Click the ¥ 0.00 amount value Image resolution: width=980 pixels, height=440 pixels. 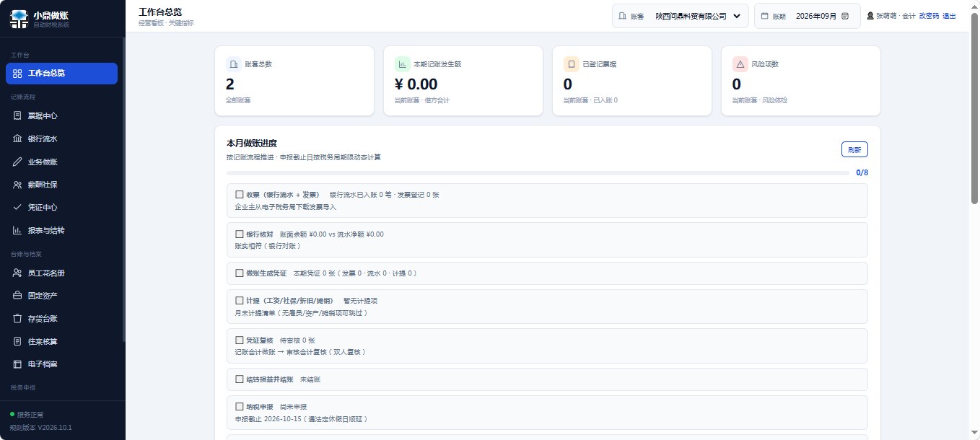[x=416, y=84]
